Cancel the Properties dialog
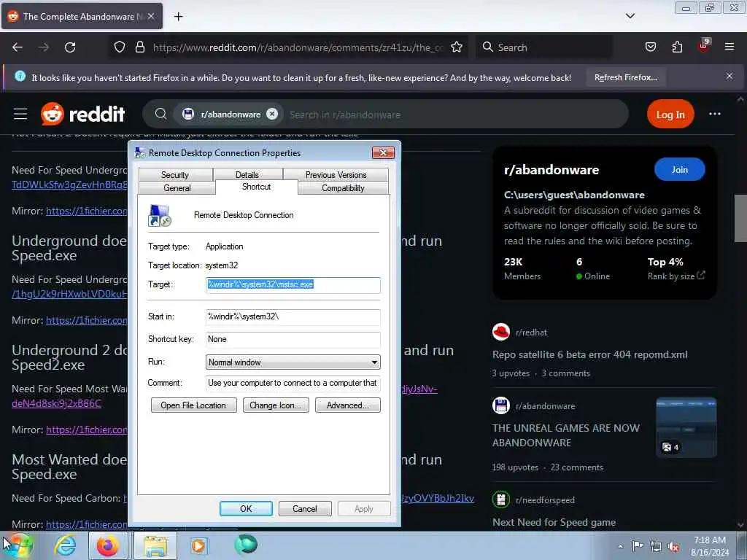This screenshot has height=560, width=747. click(x=305, y=508)
